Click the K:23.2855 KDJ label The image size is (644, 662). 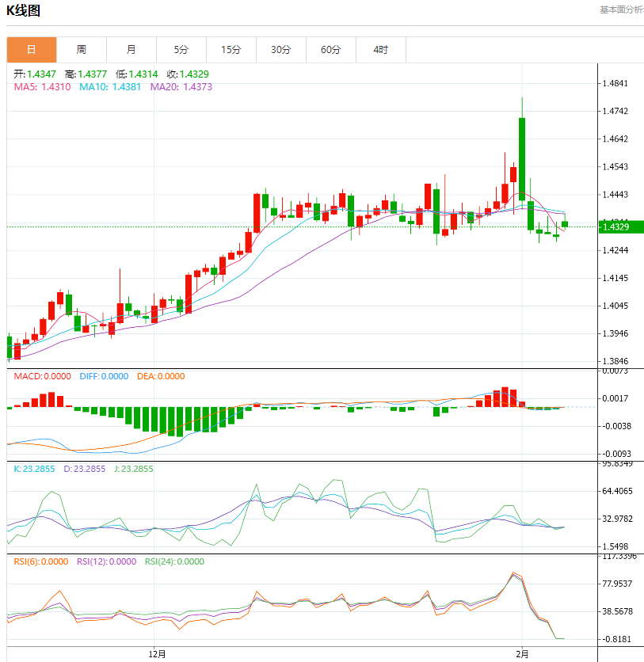tap(34, 469)
